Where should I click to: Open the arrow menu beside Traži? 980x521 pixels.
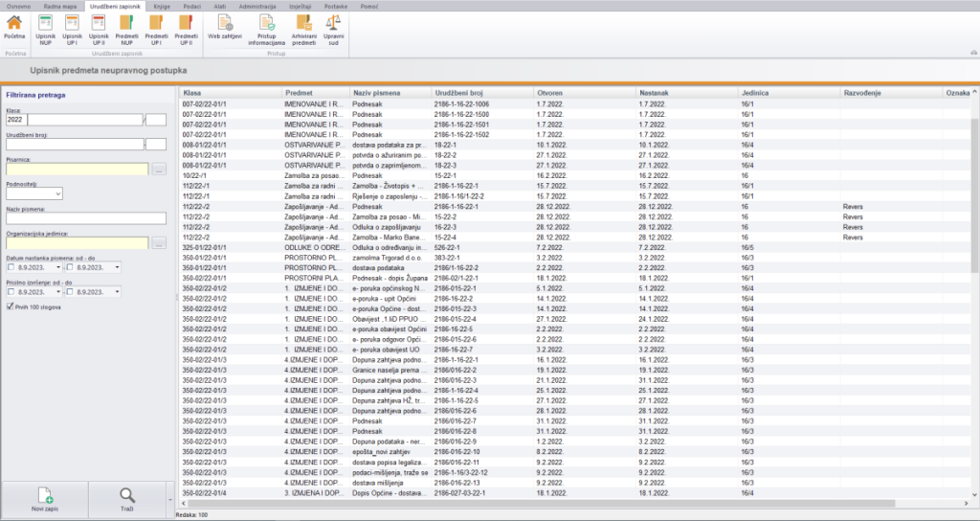pos(170,500)
